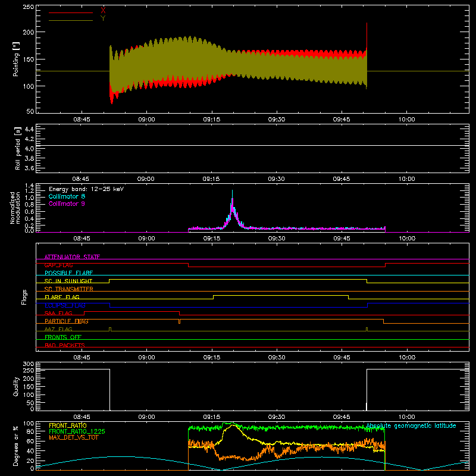Click the first AAZ_FLAG pulse near 08:51
Image resolution: width=476 pixels, height=476 pixels.
coord(110,329)
